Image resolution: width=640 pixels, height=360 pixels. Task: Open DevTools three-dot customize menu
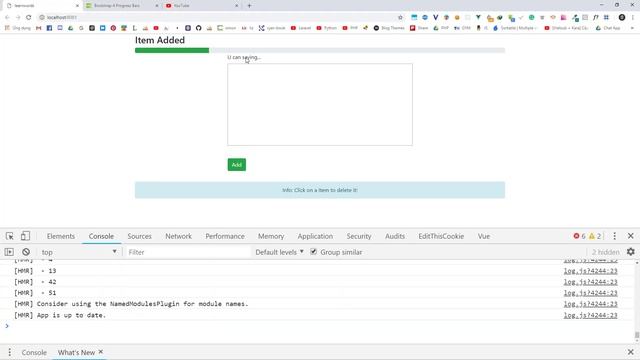pyautogui.click(x=615, y=236)
